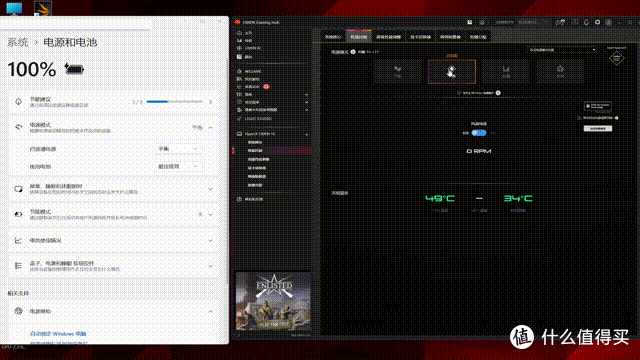Click the 34°C temperature reading
The height and width of the screenshot is (360, 640).
click(x=518, y=198)
